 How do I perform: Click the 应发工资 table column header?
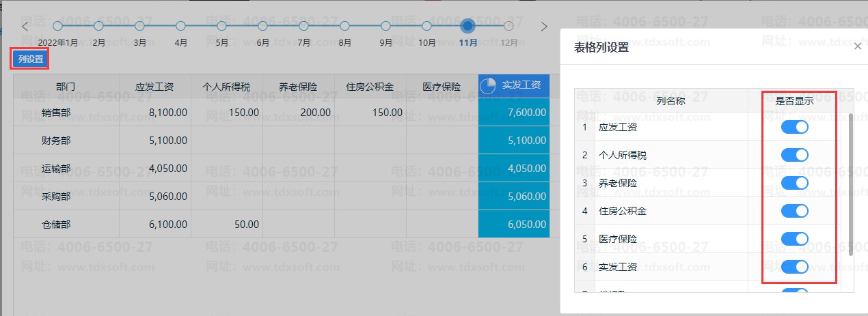[x=154, y=87]
